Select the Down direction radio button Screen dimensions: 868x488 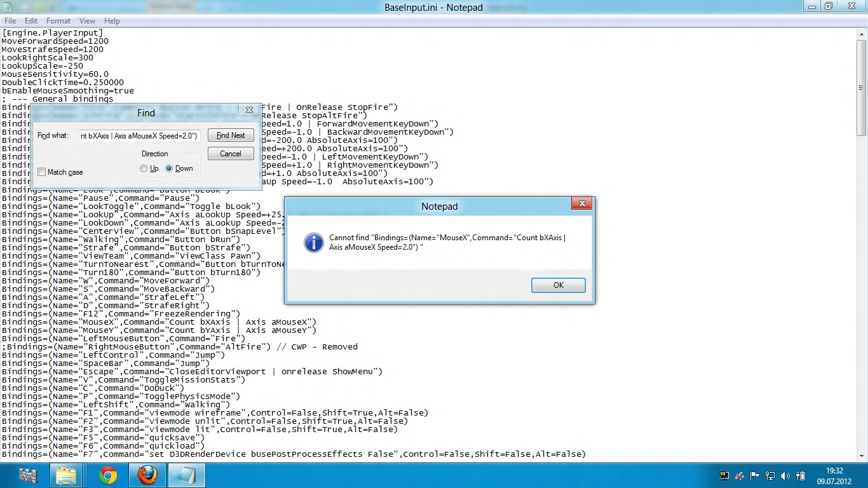pos(169,168)
